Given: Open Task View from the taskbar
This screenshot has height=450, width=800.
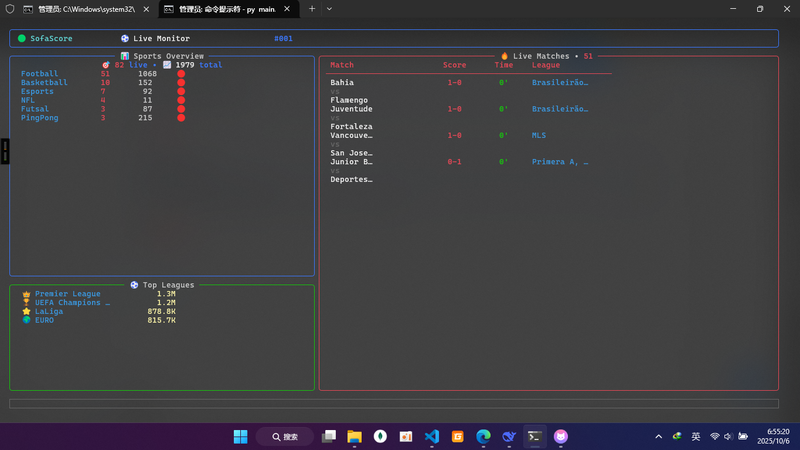Looking at the screenshot, I should (x=329, y=436).
